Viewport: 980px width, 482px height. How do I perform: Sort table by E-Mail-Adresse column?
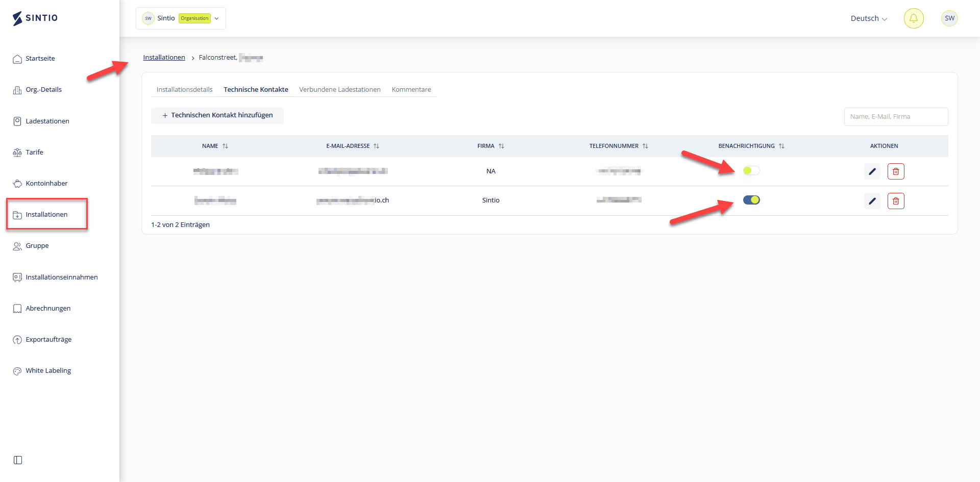(376, 146)
